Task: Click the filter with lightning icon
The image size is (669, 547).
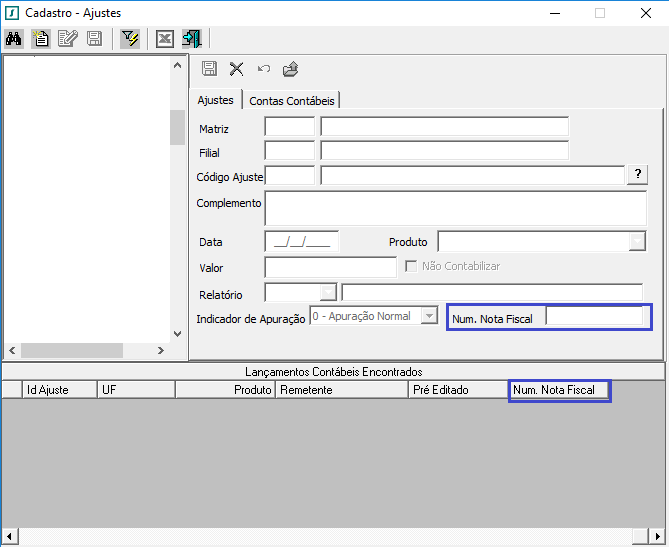Action: (x=130, y=39)
